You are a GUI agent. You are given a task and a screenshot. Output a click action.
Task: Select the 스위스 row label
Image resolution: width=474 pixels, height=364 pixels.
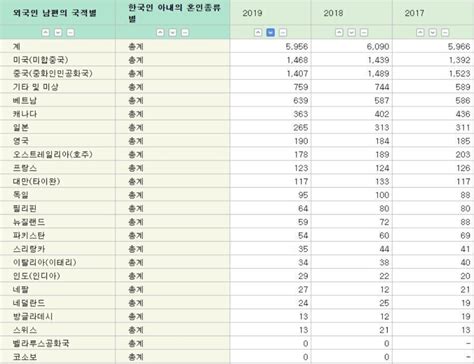(25, 330)
